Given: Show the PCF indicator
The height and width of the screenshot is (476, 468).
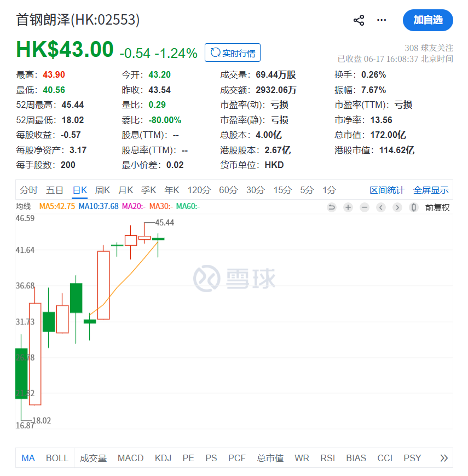Looking at the screenshot, I should pyautogui.click(x=237, y=458).
